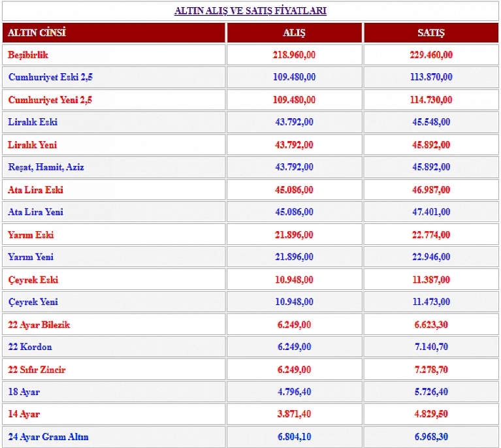The width and height of the screenshot is (501, 448).
Task: Click the Ata Lira Eski label
Action: [x=35, y=190]
